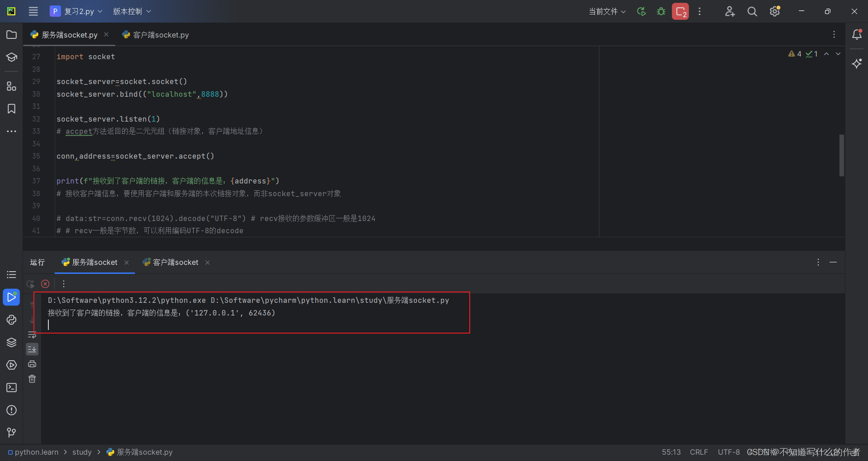
Task: Click 服务端socket.py breadcrumb in status bar
Action: tap(140, 452)
